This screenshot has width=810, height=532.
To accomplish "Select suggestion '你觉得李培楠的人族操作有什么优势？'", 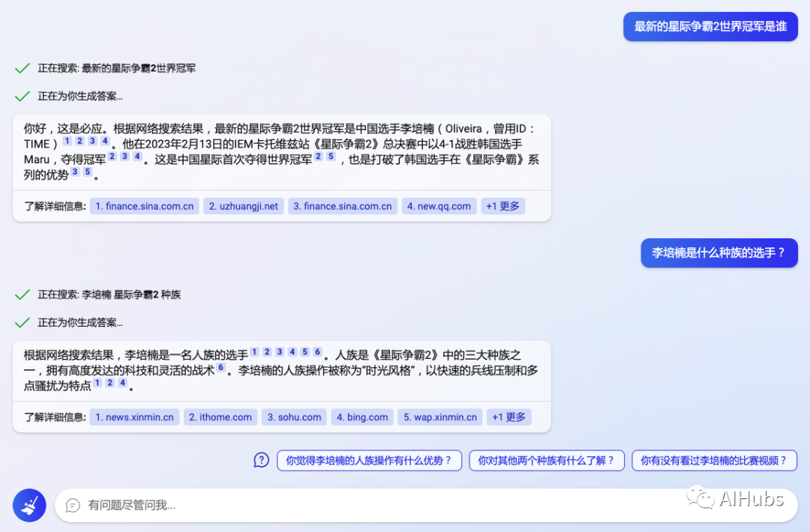I will pyautogui.click(x=369, y=460).
